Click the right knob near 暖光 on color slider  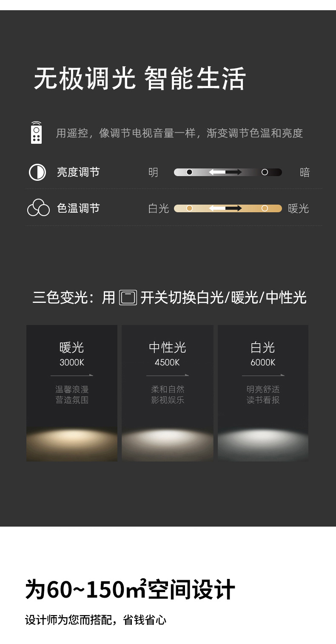(265, 208)
